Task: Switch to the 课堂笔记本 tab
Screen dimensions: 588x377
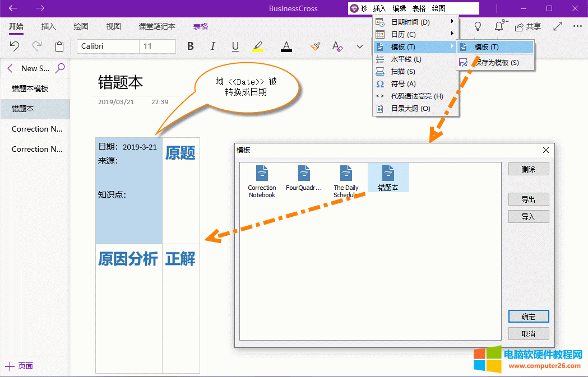Action: 157,26
